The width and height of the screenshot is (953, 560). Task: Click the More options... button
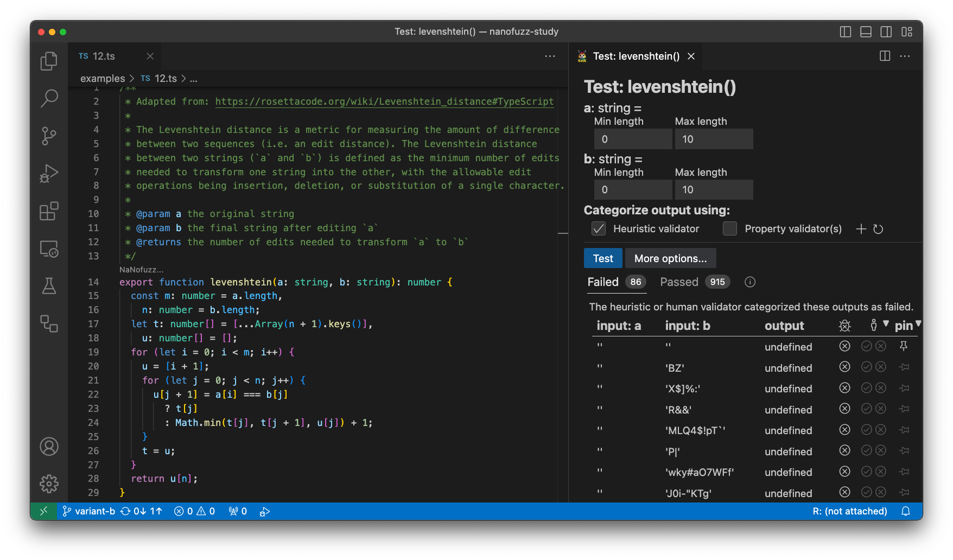[x=670, y=258]
